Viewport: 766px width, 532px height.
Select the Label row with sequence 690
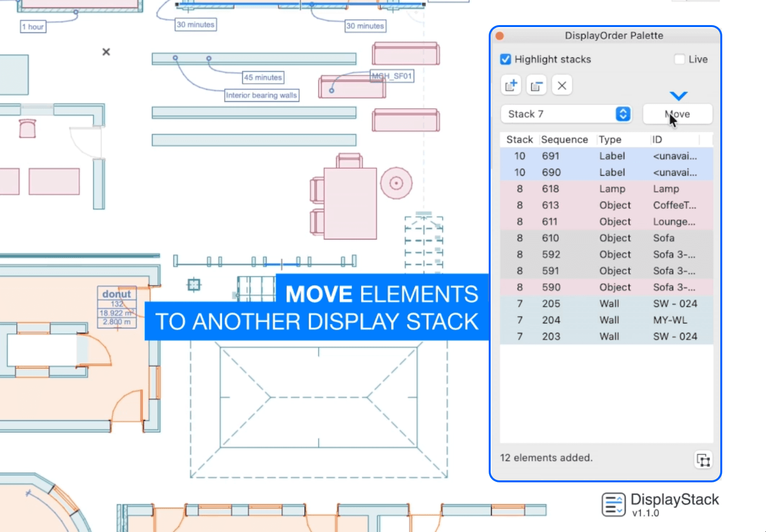(607, 173)
